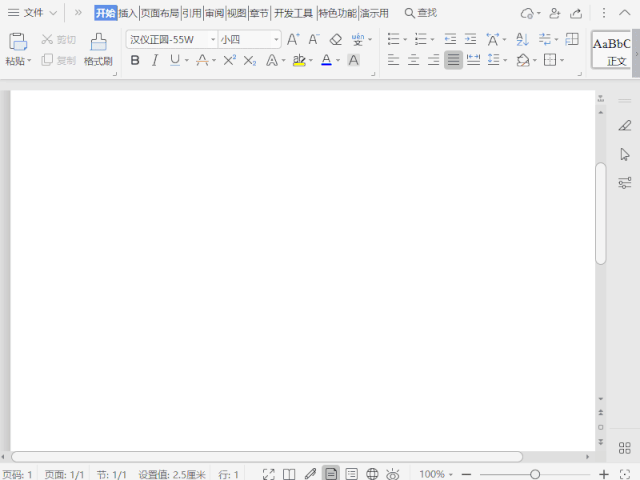Click the web layout globe icon
Viewport: 640px width, 480px height.
372,473
